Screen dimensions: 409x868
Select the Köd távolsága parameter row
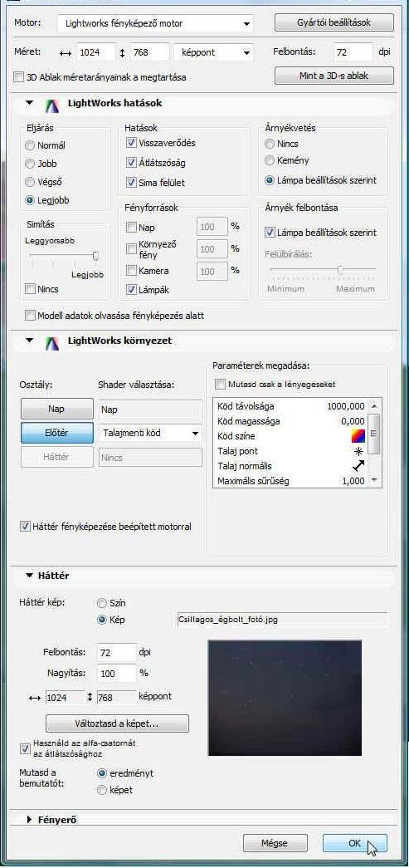pyautogui.click(x=290, y=406)
